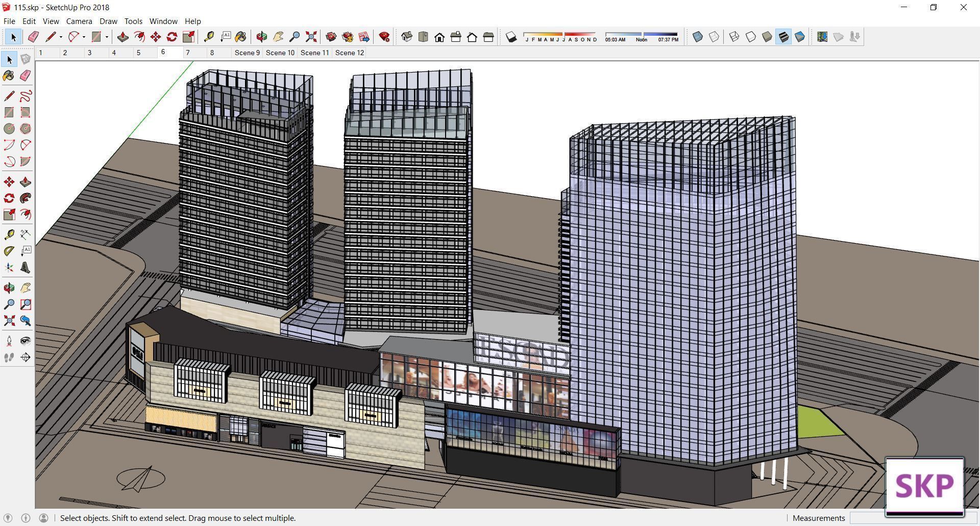
Task: Open the File menu
Action: coord(9,21)
